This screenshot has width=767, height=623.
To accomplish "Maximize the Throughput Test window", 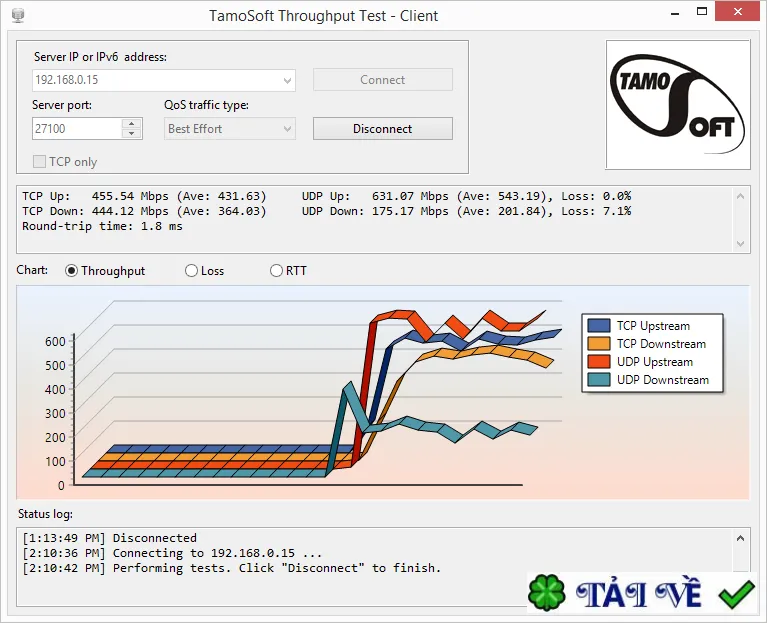I will coord(702,12).
